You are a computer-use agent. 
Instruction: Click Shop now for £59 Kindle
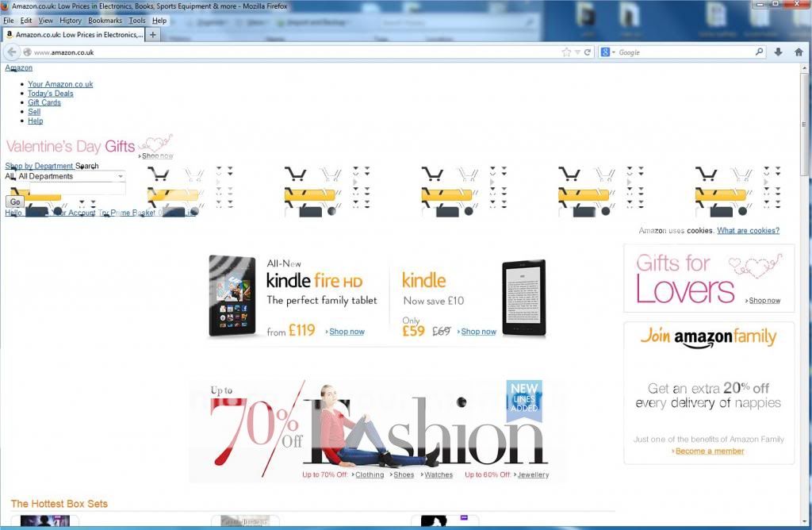[478, 332]
